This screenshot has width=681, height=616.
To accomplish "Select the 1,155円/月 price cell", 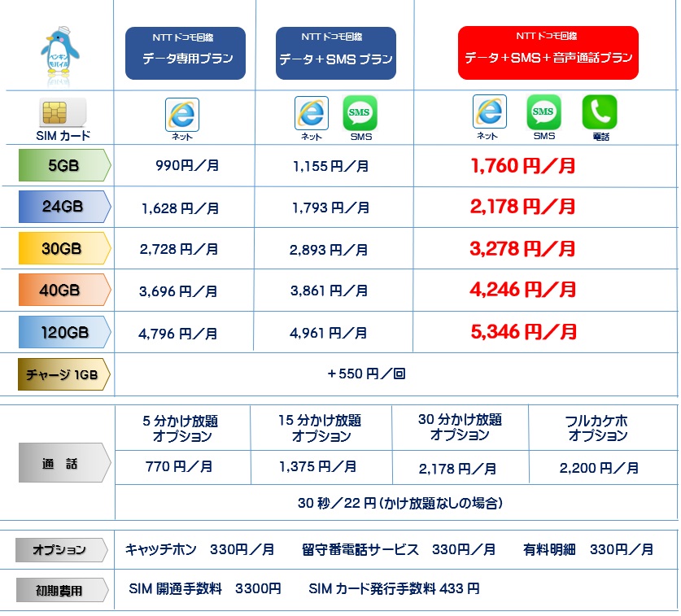I will pyautogui.click(x=331, y=166).
